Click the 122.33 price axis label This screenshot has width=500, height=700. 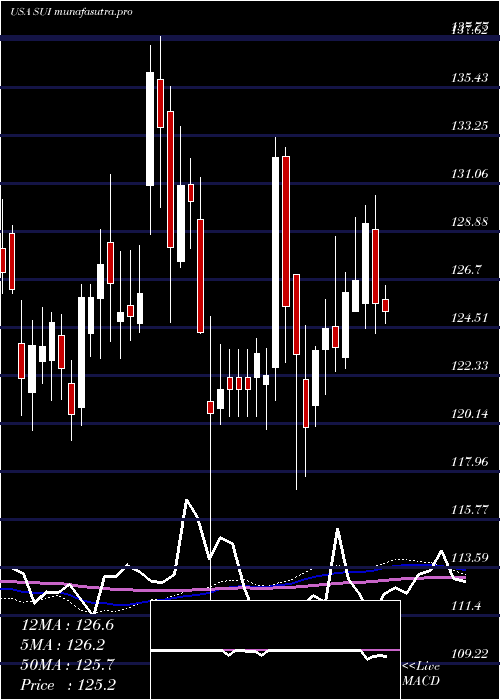click(x=469, y=366)
